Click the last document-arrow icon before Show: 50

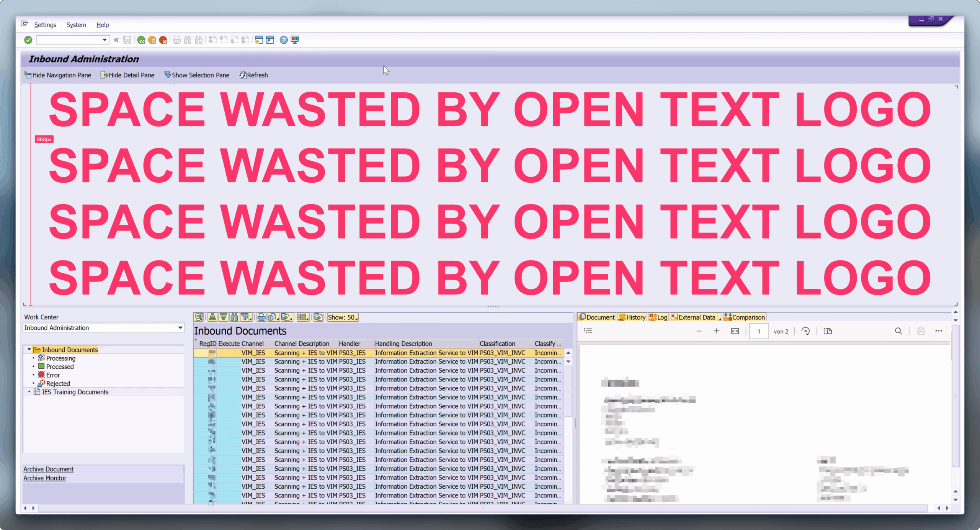tap(318, 317)
